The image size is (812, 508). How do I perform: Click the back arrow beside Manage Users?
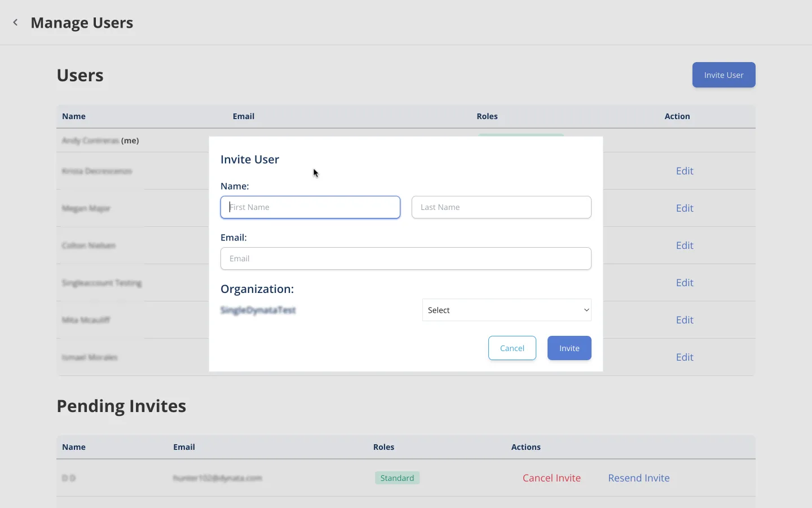point(15,23)
